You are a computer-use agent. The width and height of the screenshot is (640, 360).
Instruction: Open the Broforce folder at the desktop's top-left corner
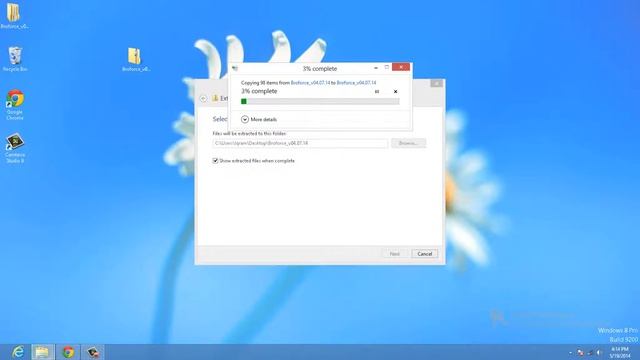coord(13,15)
